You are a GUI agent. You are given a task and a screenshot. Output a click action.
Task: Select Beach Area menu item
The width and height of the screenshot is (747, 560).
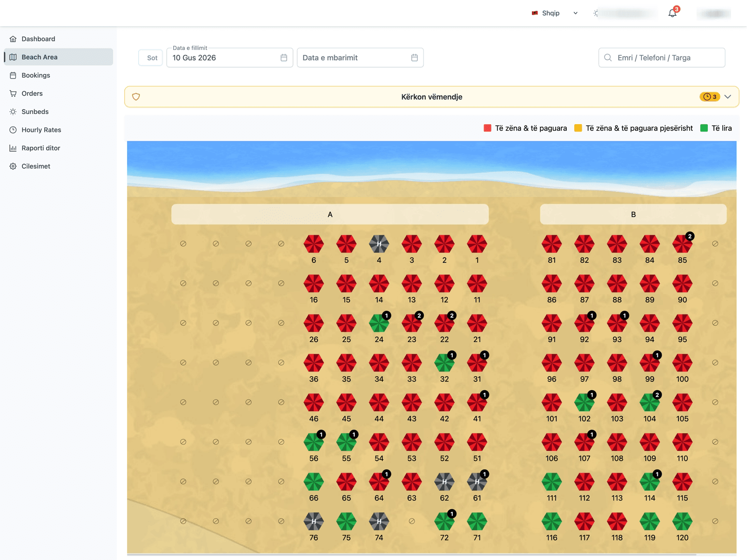pyautogui.click(x=58, y=57)
